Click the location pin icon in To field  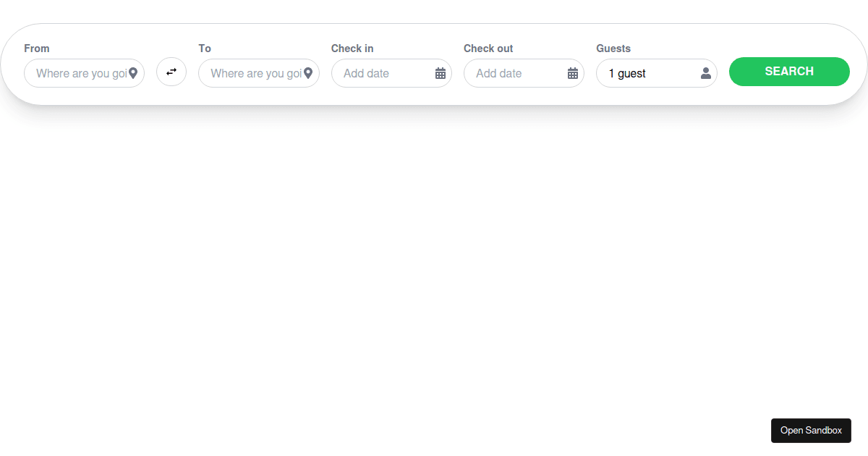tap(309, 73)
